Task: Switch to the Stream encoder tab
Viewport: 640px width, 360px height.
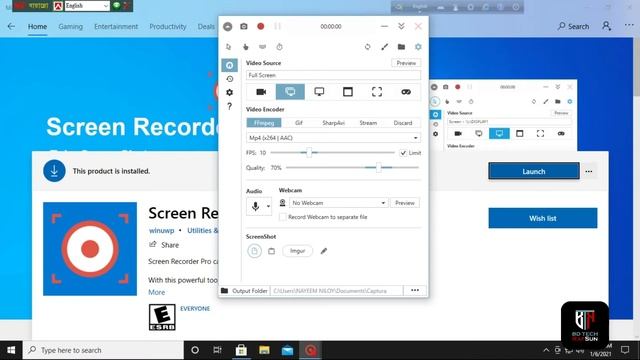Action: [368, 123]
